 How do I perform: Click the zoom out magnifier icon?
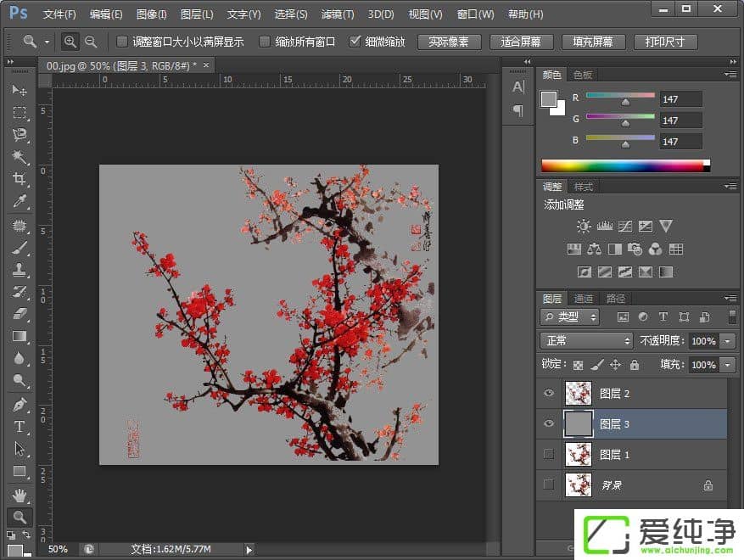pos(91,42)
